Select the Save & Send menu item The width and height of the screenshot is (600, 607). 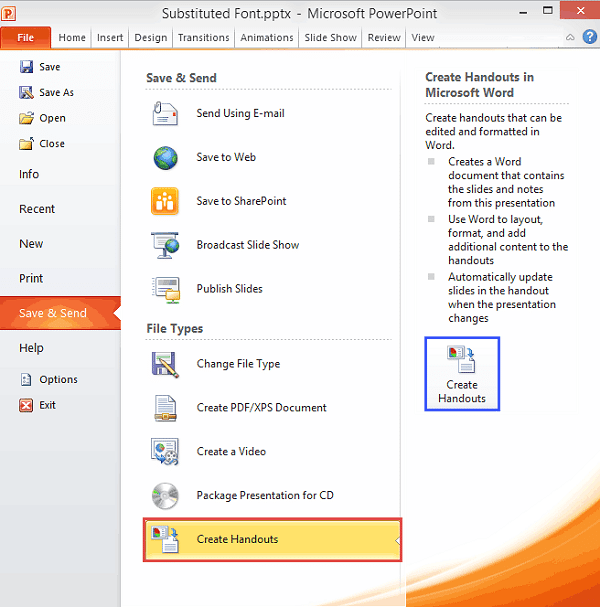[60, 313]
